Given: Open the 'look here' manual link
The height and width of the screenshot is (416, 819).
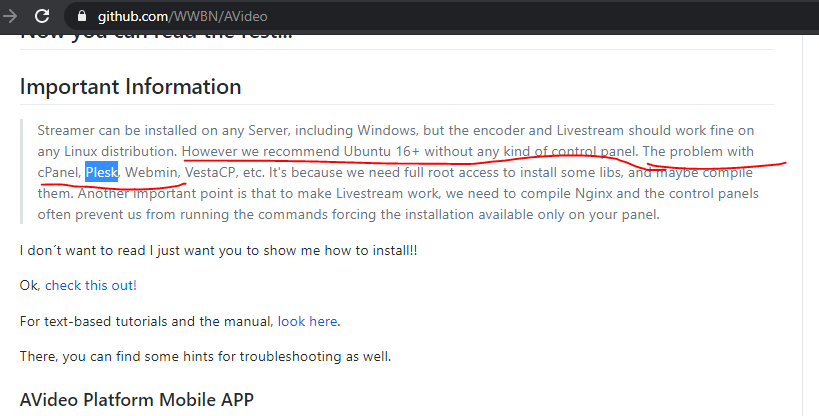Looking at the screenshot, I should click(x=307, y=321).
